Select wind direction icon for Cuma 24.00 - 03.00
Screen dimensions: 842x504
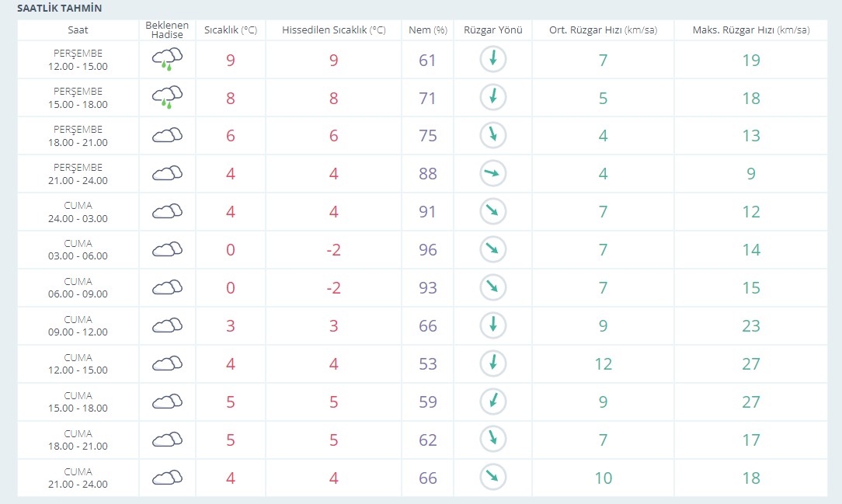[492, 211]
